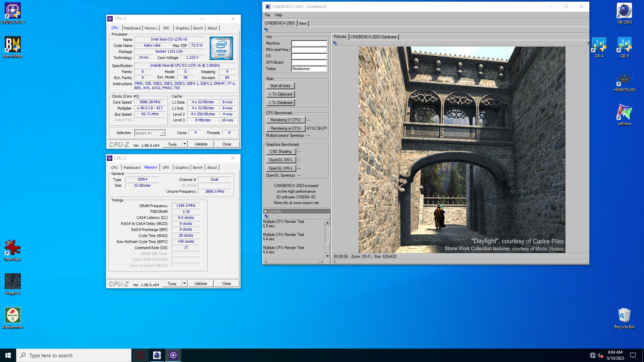Click console horizontal scrollbar right arrow
644x362 pixels.
[322, 261]
